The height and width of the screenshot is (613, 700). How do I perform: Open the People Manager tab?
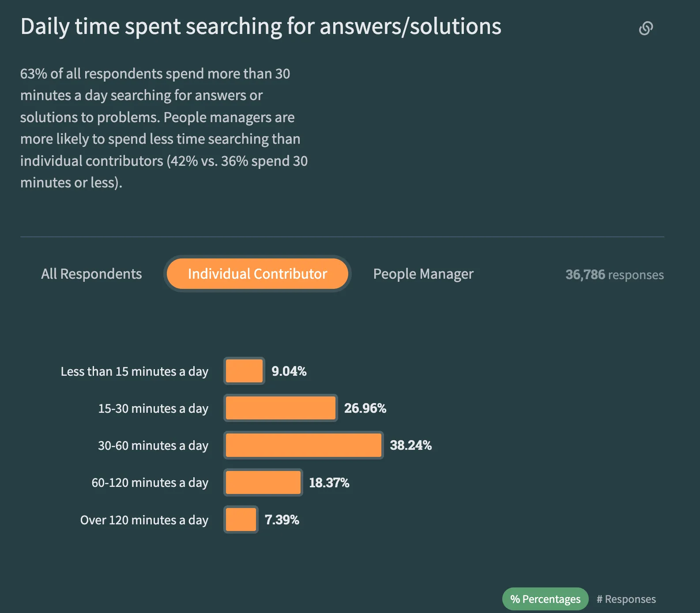coord(423,274)
